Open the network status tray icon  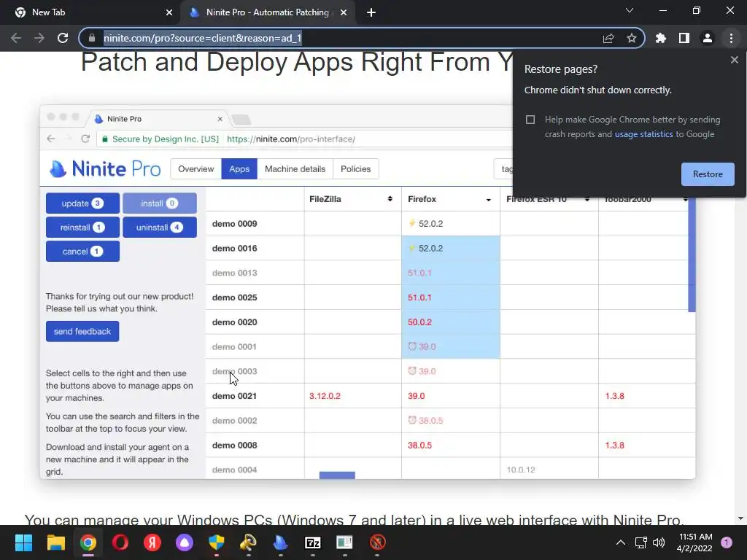640,542
